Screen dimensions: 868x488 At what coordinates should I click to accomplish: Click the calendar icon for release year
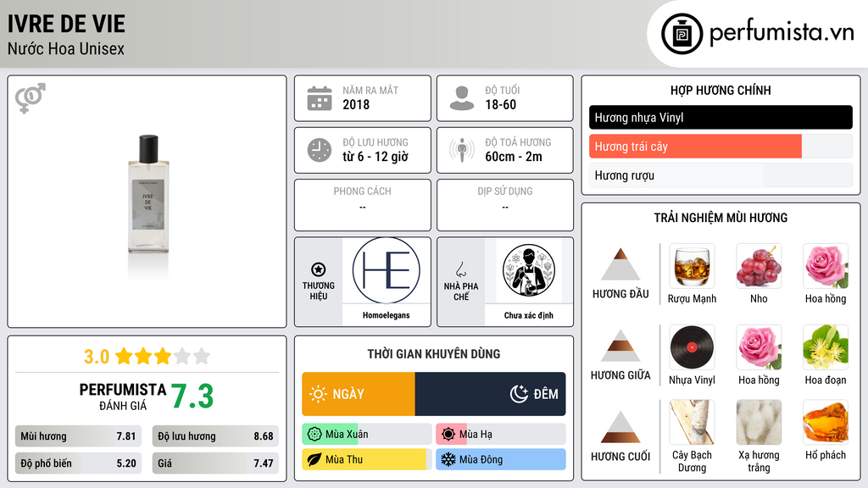(x=320, y=98)
